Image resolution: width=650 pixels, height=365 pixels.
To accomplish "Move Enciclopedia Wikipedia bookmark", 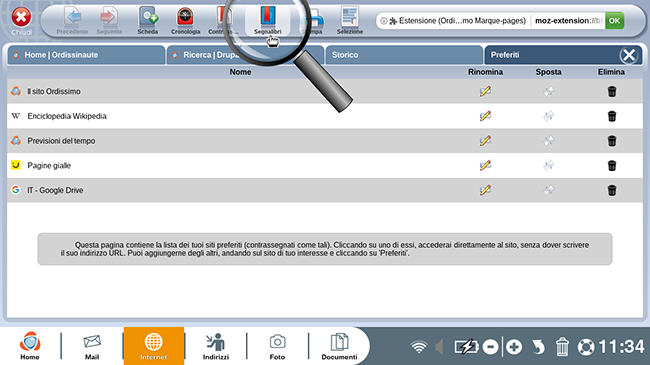I will point(548,116).
